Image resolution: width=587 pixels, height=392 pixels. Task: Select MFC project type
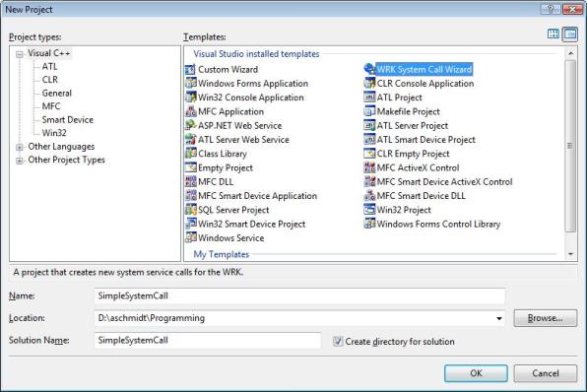pyautogui.click(x=51, y=106)
